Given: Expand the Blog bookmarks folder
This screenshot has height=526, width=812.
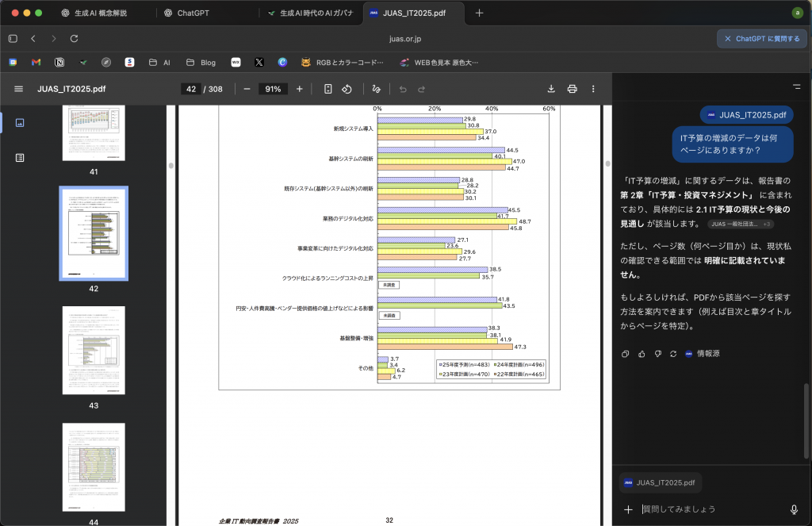Looking at the screenshot, I should (x=200, y=62).
